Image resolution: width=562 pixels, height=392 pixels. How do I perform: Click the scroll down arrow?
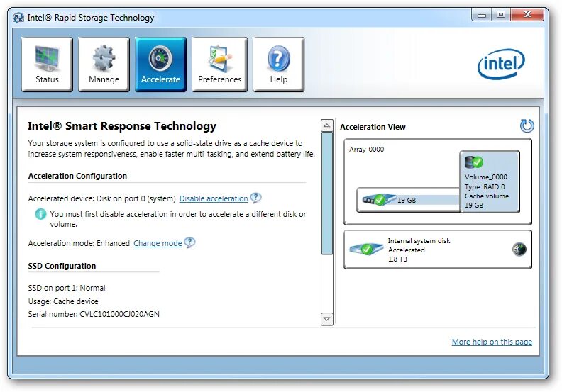[x=326, y=318]
